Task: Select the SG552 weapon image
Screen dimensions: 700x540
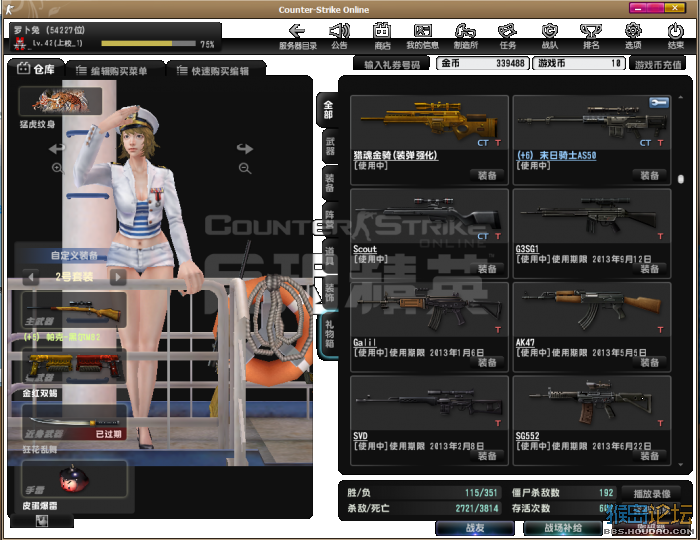Action: [x=592, y=403]
